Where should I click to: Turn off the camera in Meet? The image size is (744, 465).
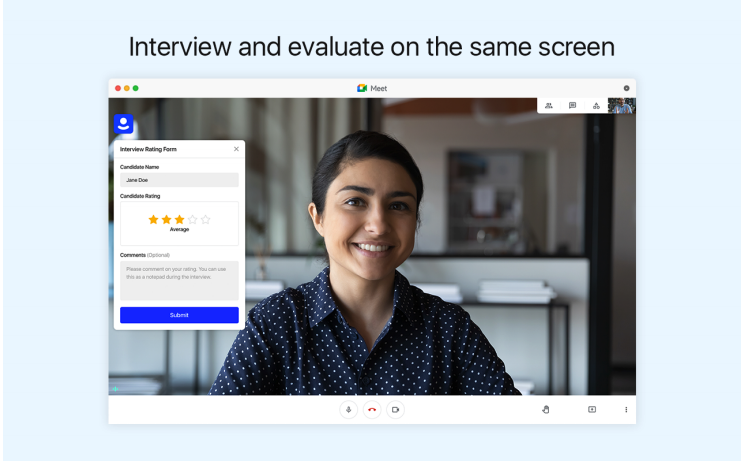pyautogui.click(x=395, y=409)
